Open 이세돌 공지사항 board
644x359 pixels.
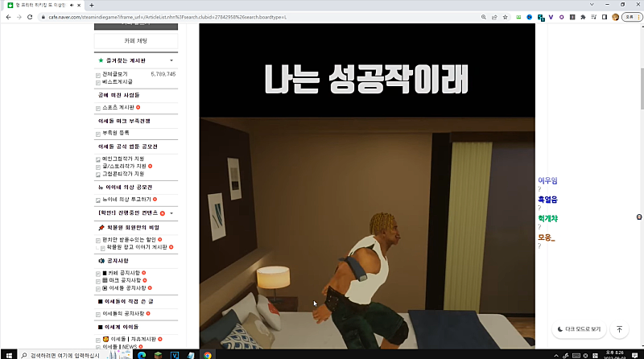coord(124,288)
